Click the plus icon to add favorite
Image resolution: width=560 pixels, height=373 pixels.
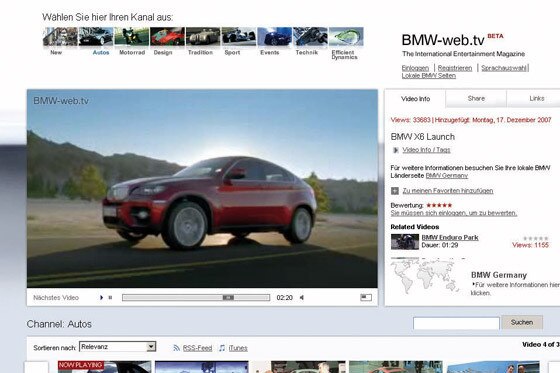click(395, 191)
